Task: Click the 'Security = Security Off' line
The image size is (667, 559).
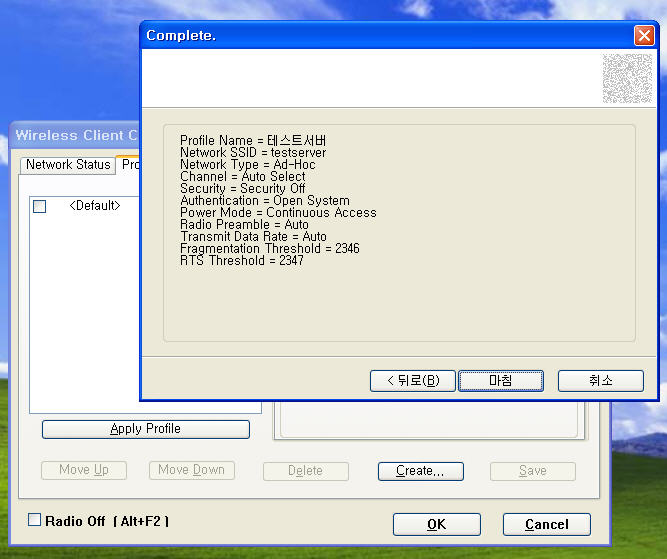Action: coord(243,188)
